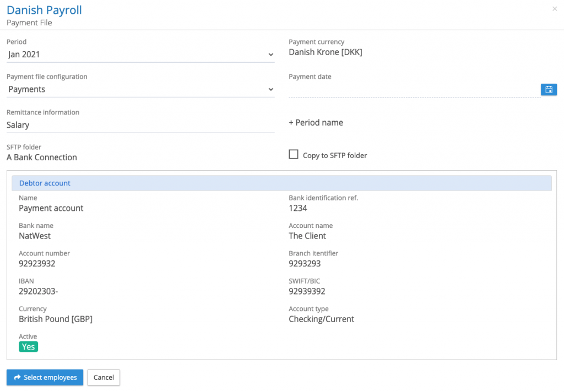Click the + Period name text
The width and height of the screenshot is (564, 392).
316,123
